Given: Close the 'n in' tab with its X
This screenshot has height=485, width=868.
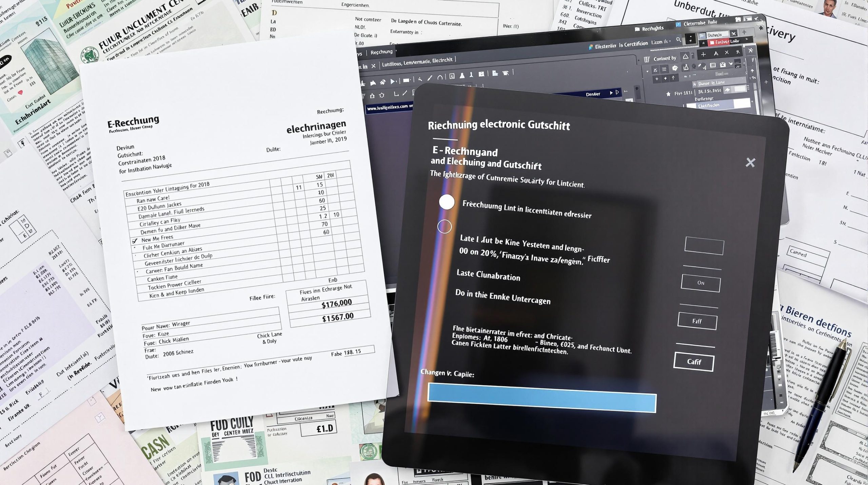Looking at the screenshot, I should [x=373, y=66].
